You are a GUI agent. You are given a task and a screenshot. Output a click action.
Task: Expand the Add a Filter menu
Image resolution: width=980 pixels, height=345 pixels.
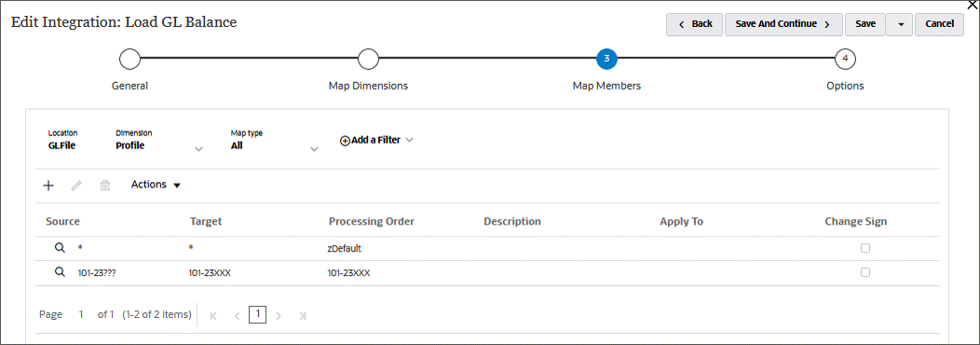point(376,140)
